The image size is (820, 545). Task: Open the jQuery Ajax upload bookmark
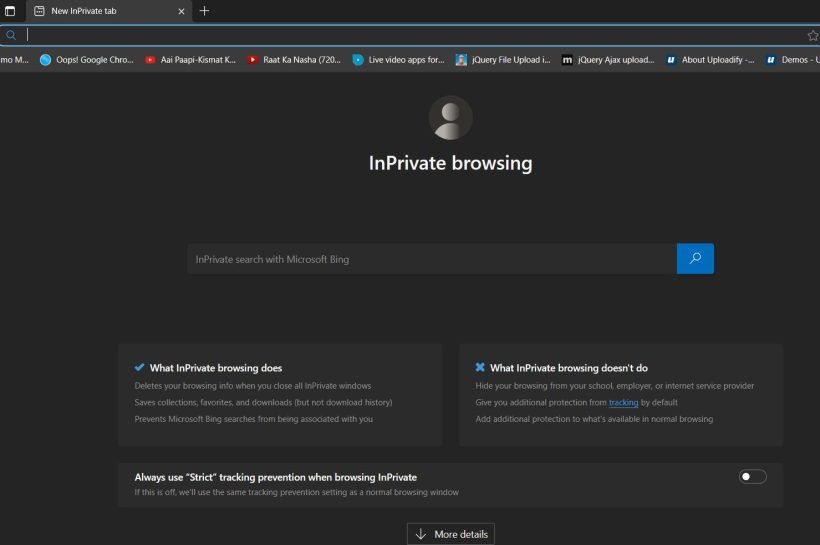point(608,60)
